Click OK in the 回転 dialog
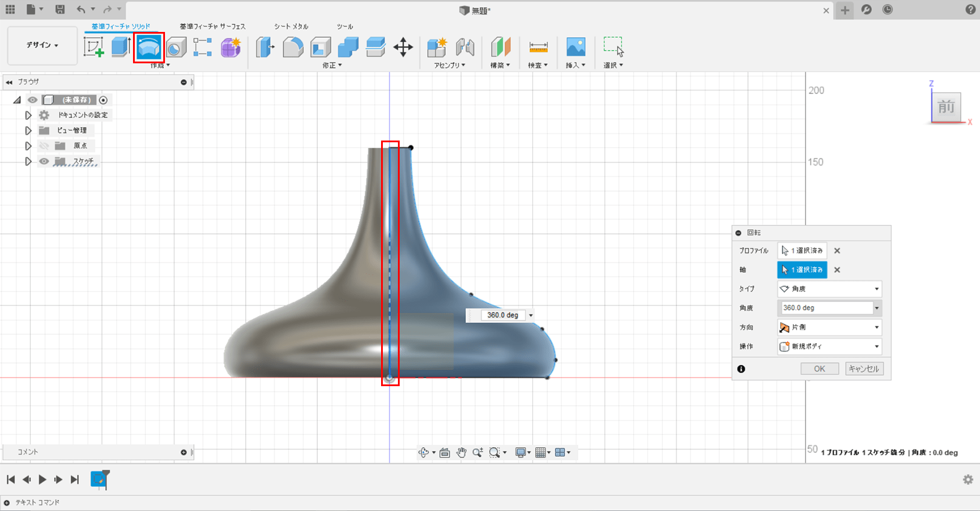The image size is (980, 511). point(819,369)
